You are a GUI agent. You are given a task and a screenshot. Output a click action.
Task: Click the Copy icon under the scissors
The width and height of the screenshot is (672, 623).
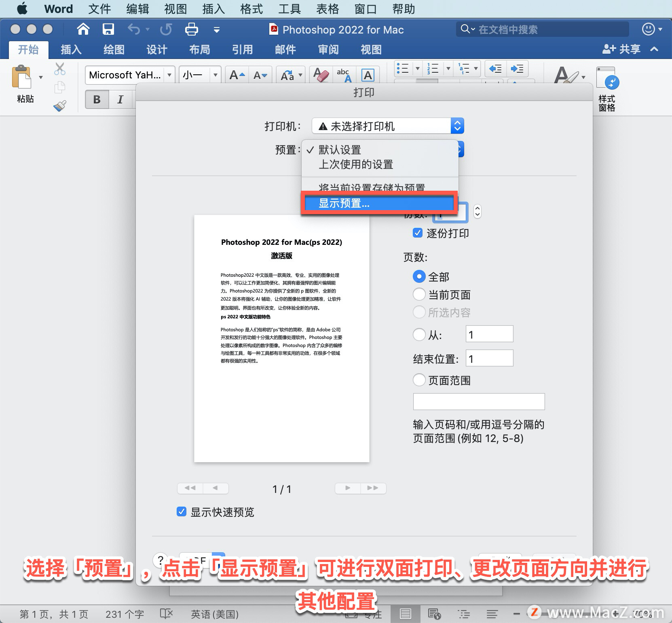tap(60, 87)
